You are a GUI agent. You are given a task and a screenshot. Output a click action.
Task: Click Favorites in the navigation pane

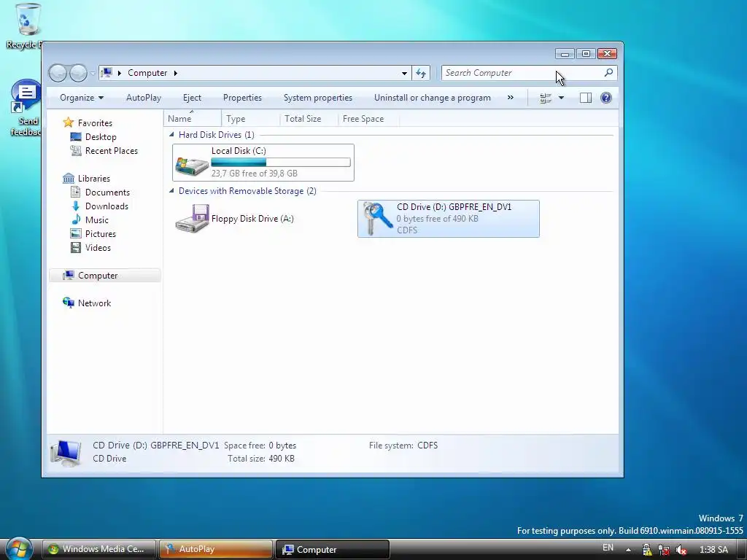click(x=95, y=122)
